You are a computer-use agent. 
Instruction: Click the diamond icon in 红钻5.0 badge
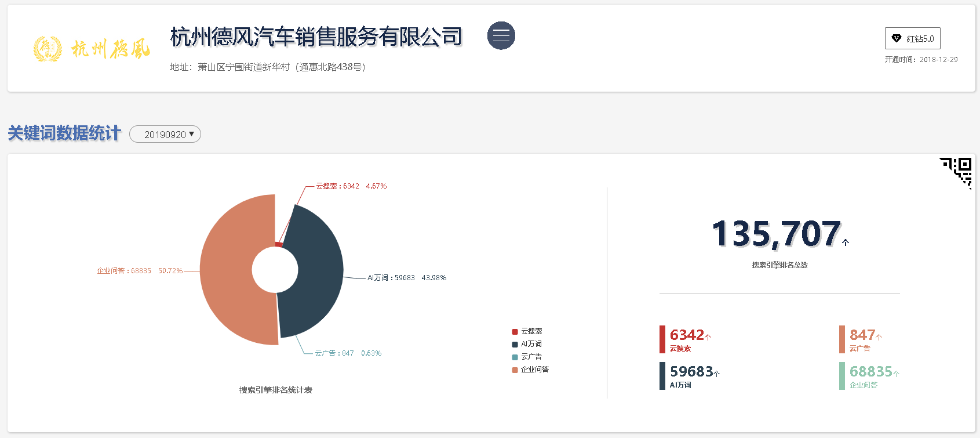tap(897, 38)
